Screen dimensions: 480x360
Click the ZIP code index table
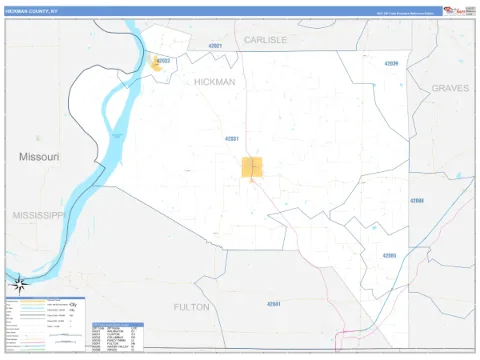(118, 337)
